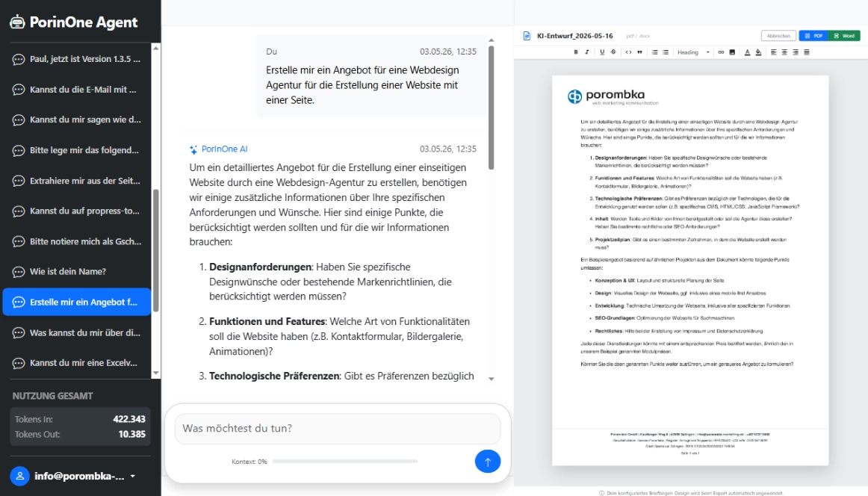Insert a code block via the toolbar
868x496 pixels.
(628, 52)
